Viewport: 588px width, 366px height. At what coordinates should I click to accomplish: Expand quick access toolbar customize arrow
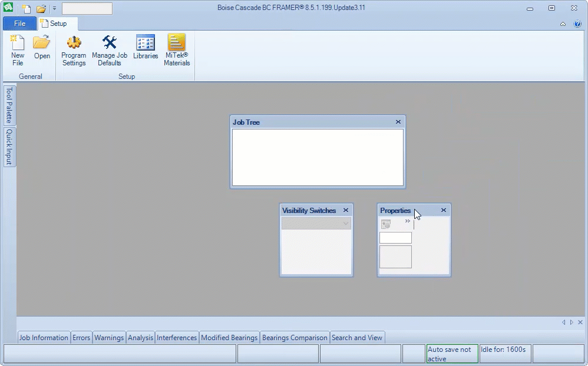(x=54, y=8)
